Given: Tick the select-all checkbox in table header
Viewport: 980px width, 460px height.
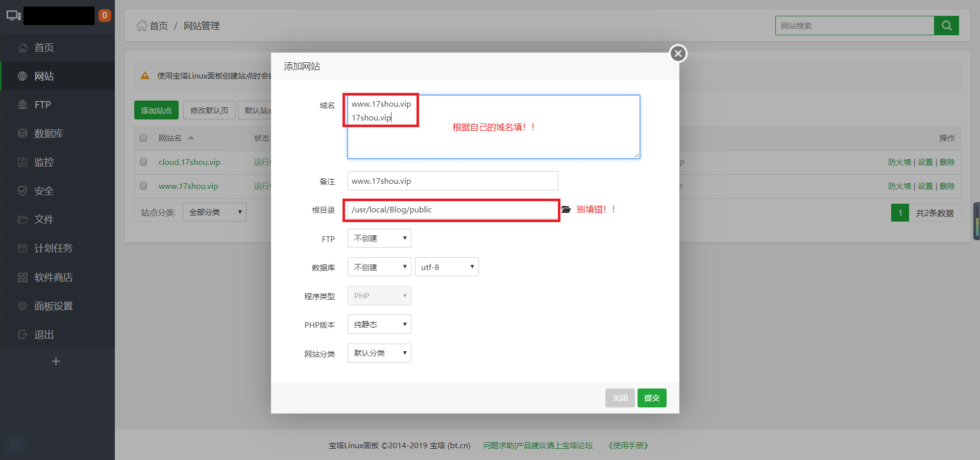Looking at the screenshot, I should click(x=143, y=138).
